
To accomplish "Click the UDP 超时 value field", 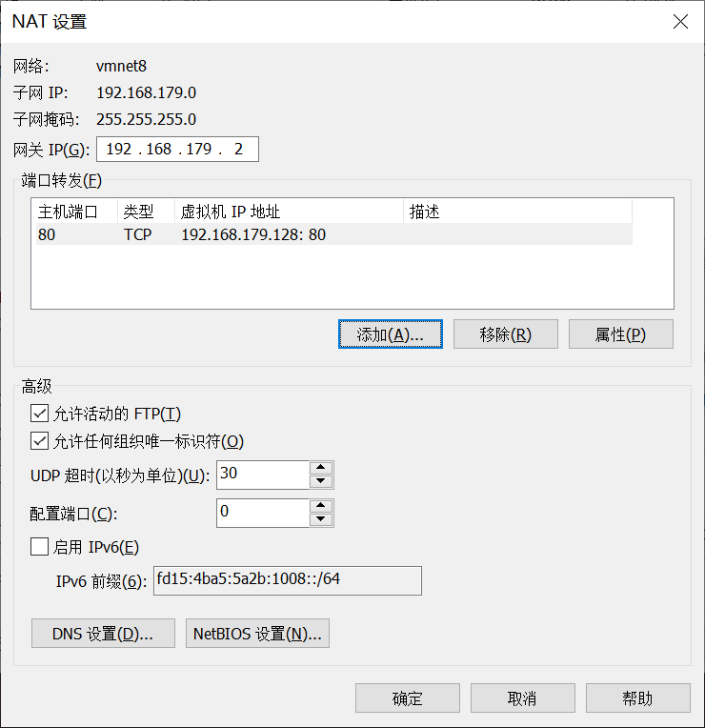I will (263, 475).
